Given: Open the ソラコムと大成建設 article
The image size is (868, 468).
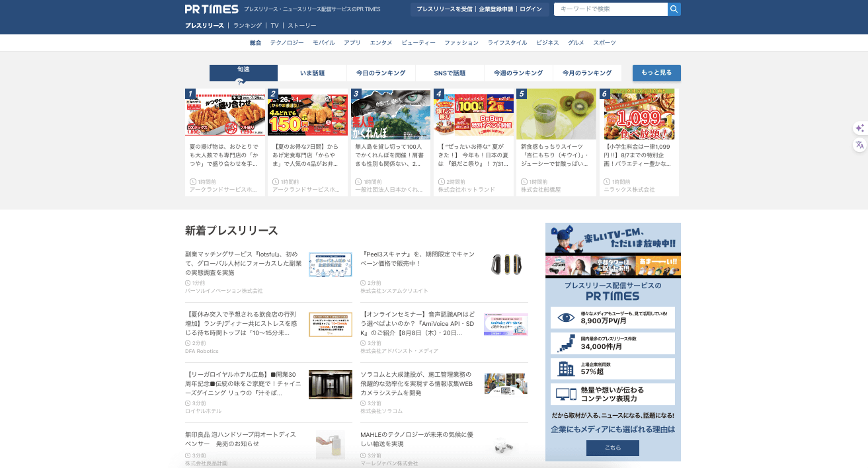Looking at the screenshot, I should tap(418, 383).
